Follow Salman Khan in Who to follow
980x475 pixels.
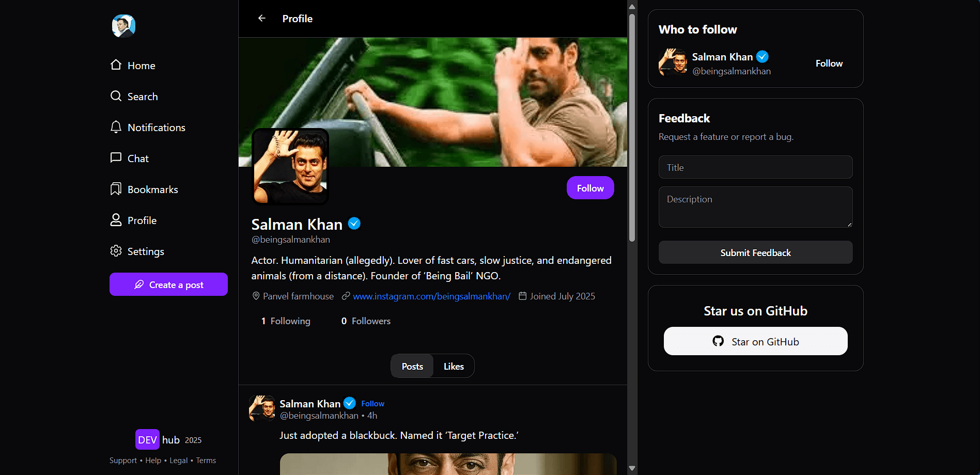[x=829, y=64]
